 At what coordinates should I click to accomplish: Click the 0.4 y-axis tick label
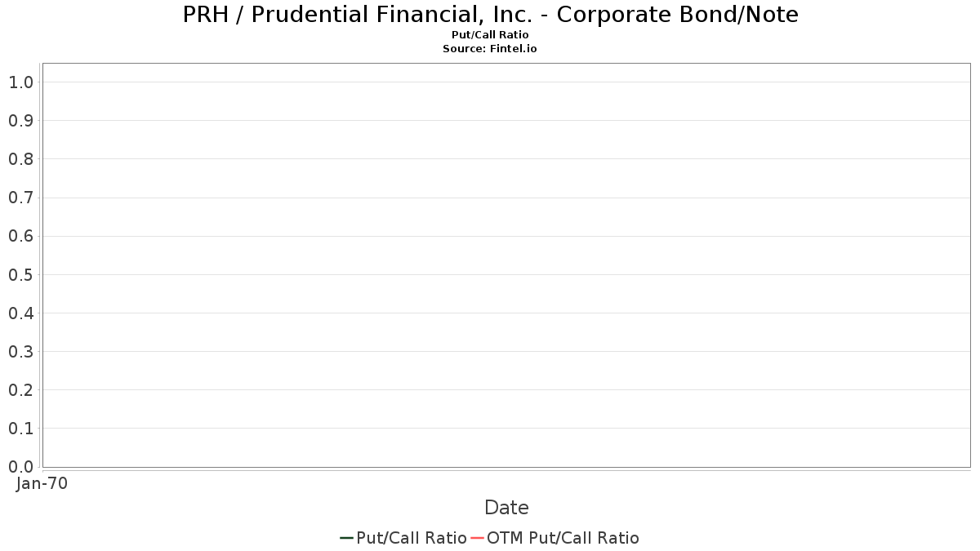coord(20,313)
